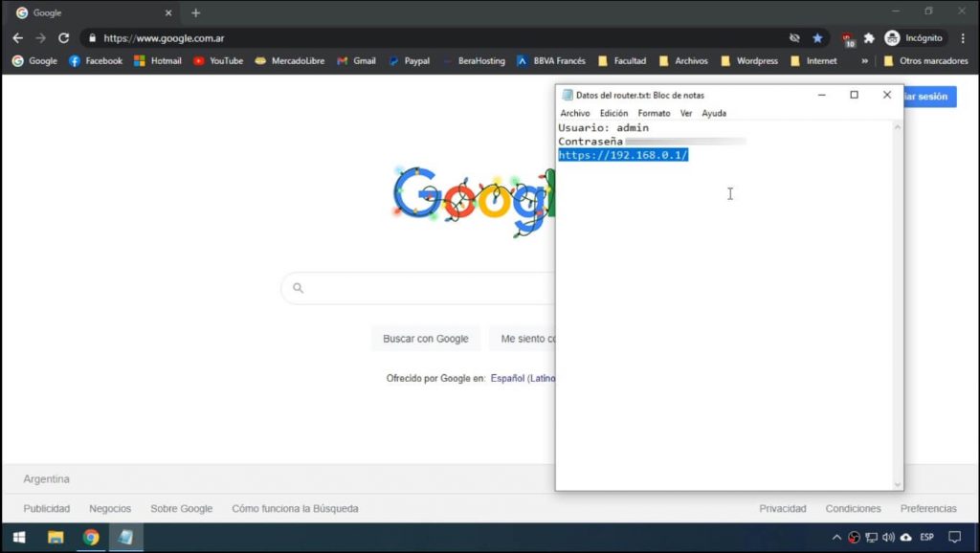
Task: Click the Notepad vertical scrollbar
Action: coord(898,287)
